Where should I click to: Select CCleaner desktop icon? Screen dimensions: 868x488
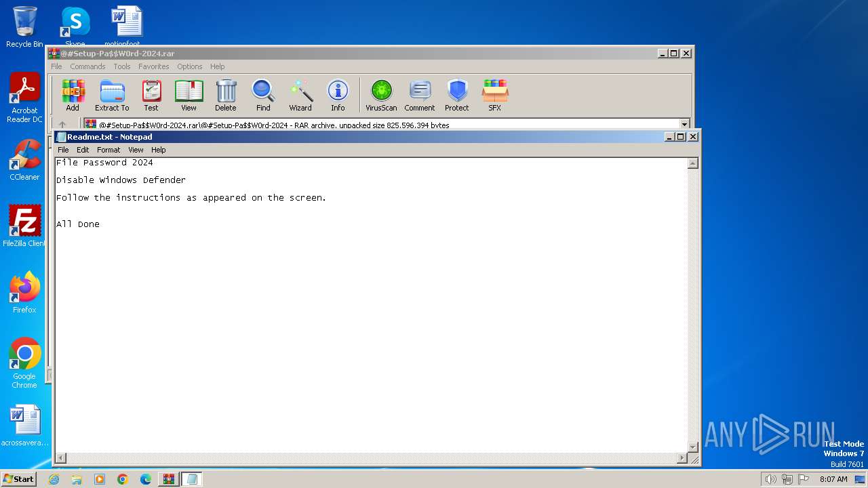(24, 160)
